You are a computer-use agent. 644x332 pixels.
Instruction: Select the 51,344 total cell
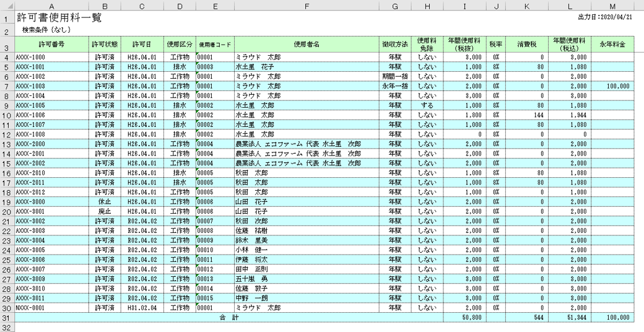[570, 318]
